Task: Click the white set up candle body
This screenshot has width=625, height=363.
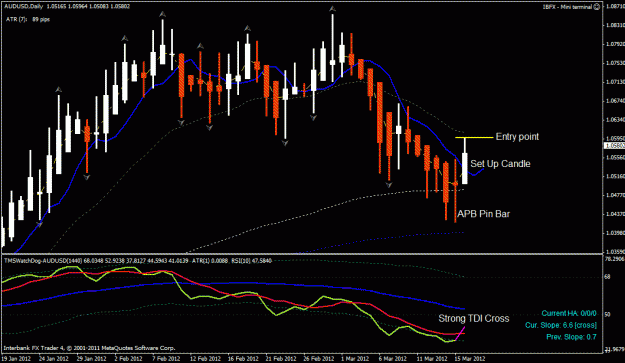Action: click(465, 168)
